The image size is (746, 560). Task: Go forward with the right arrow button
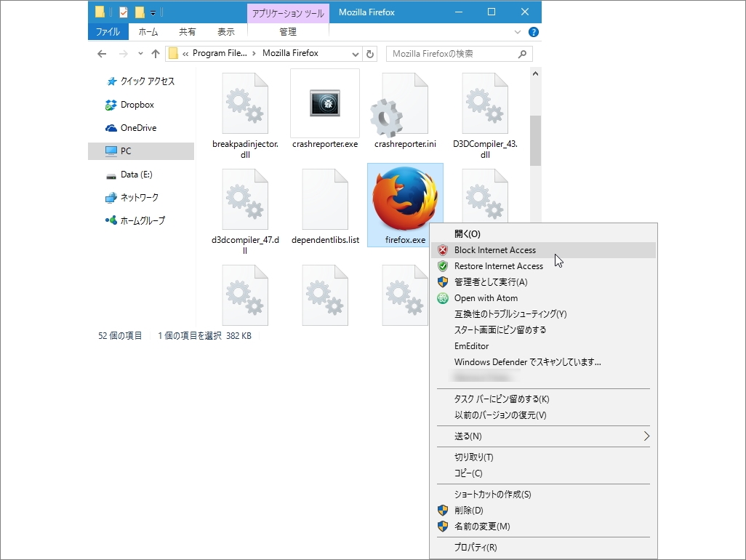(x=123, y=54)
